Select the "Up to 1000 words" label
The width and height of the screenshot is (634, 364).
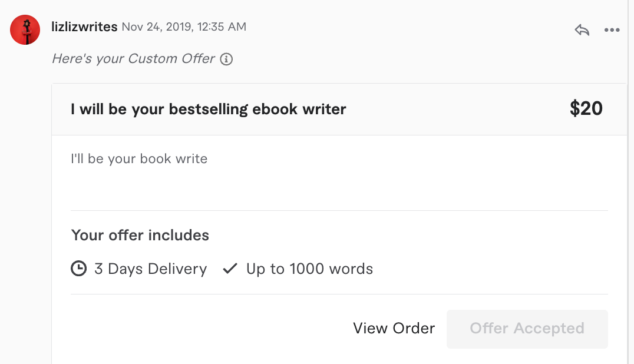coord(309,269)
